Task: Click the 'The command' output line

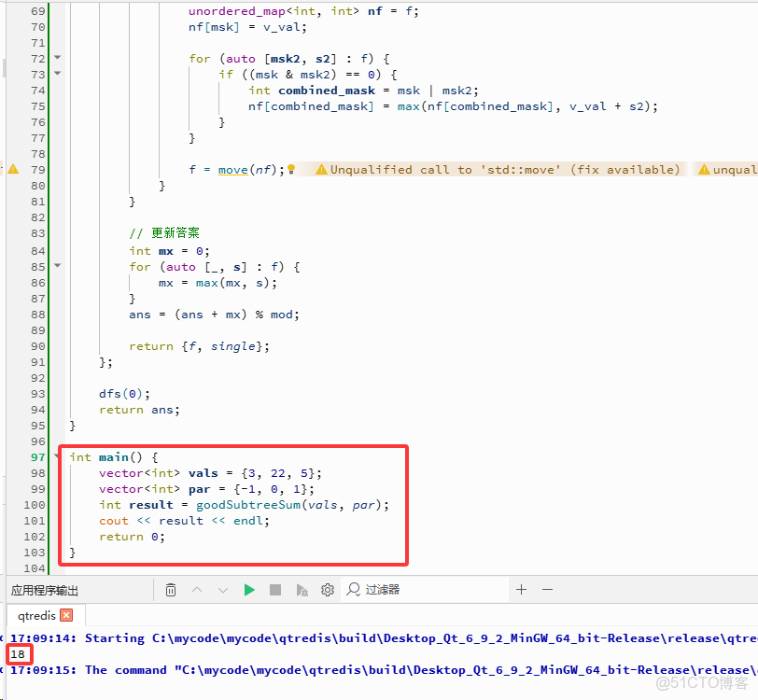Action: click(x=385, y=670)
